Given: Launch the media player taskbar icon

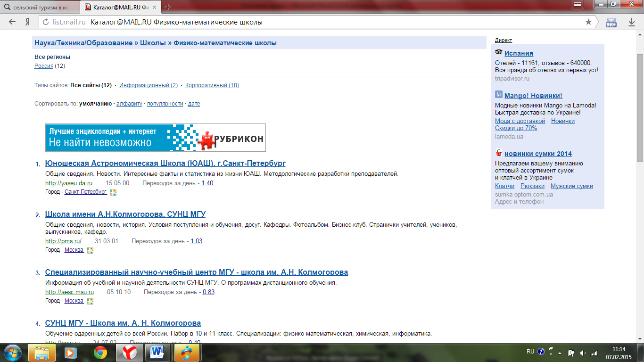Looking at the screenshot, I should [x=70, y=352].
